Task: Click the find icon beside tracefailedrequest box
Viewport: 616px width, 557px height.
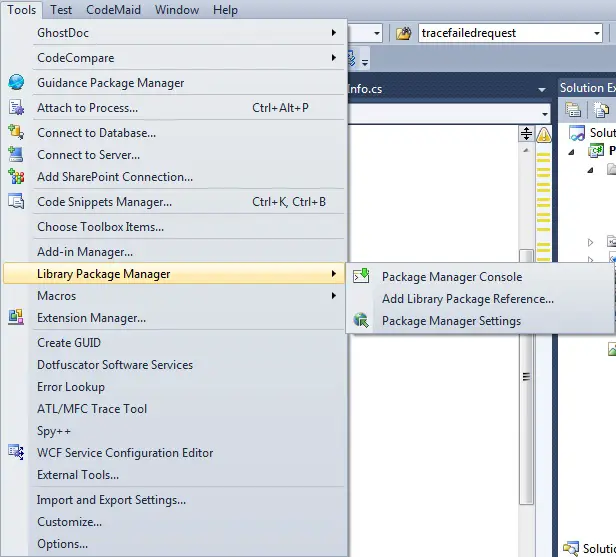Action: pos(403,33)
